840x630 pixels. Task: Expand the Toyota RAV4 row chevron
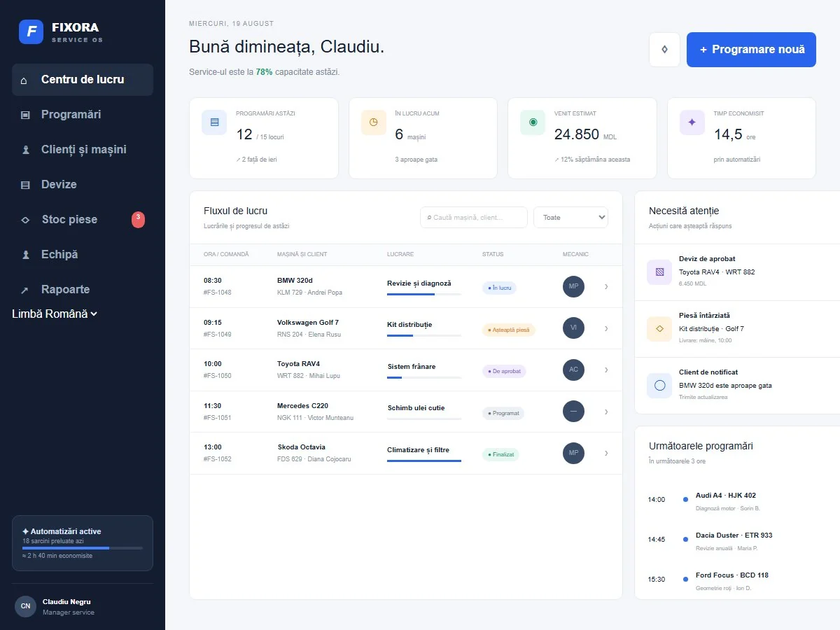click(606, 370)
